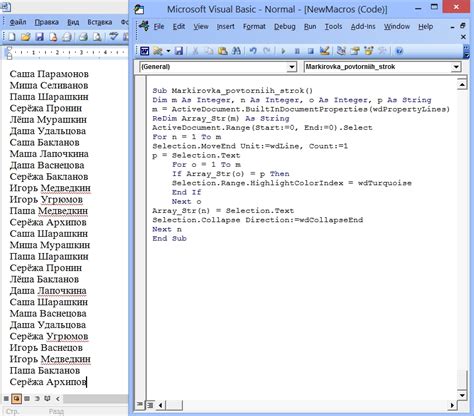Viewport: 474px width, 416px height.
Task: Open the Tools menu
Action: 333,27
